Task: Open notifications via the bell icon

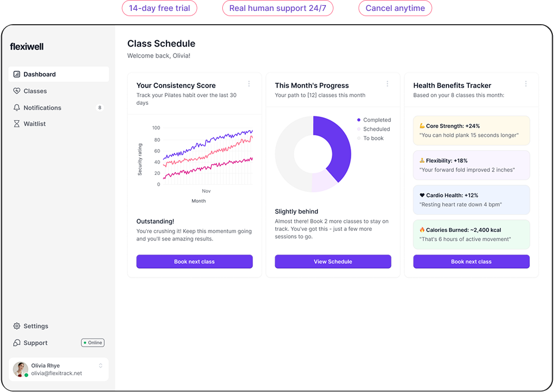Action: tap(16, 108)
